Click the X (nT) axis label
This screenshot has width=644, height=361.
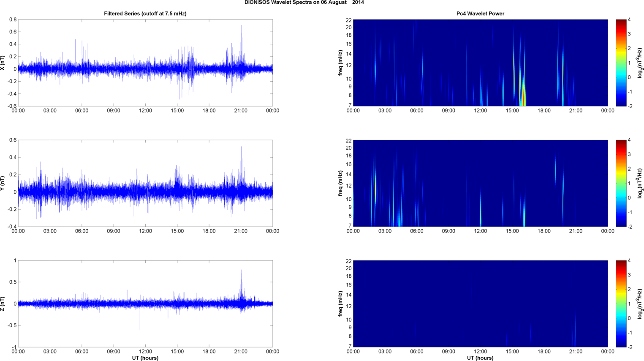coord(3,63)
